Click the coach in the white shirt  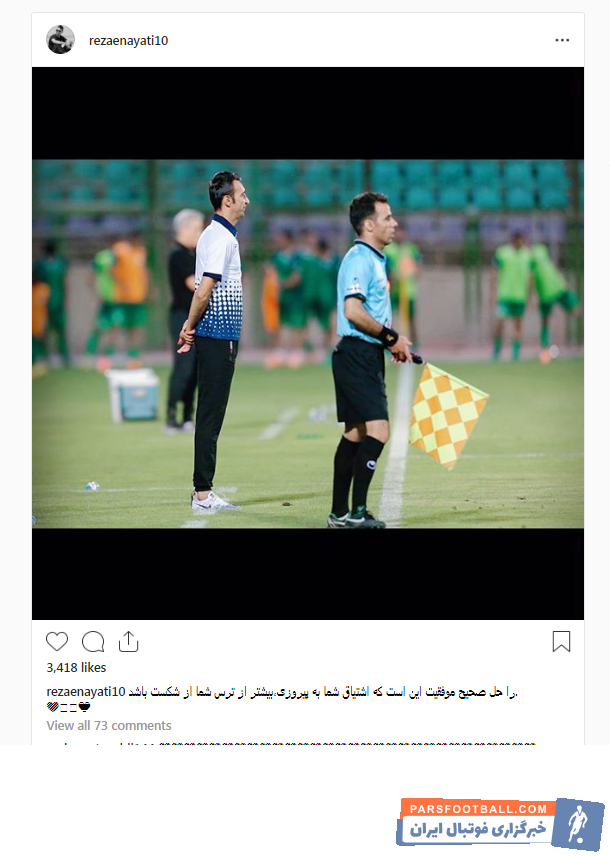click(x=214, y=341)
